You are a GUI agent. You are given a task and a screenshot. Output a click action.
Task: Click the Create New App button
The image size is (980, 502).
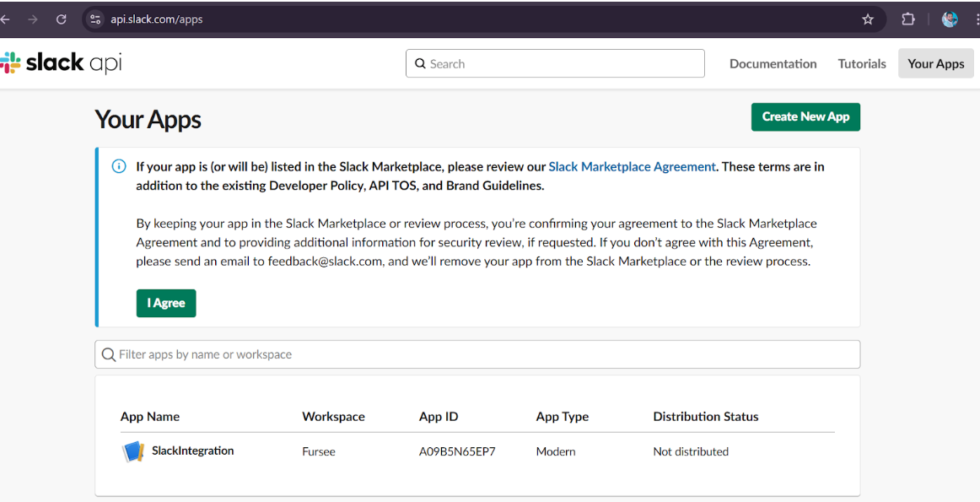pos(805,117)
